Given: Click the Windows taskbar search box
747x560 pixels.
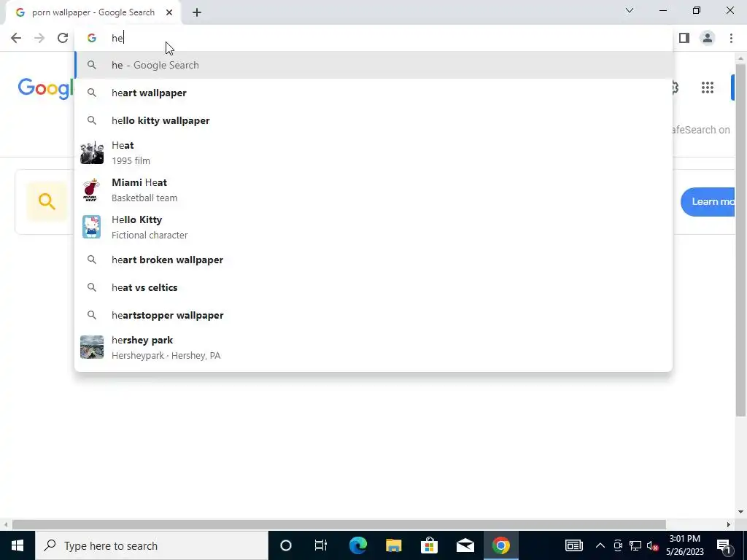Looking at the screenshot, I should [x=152, y=545].
